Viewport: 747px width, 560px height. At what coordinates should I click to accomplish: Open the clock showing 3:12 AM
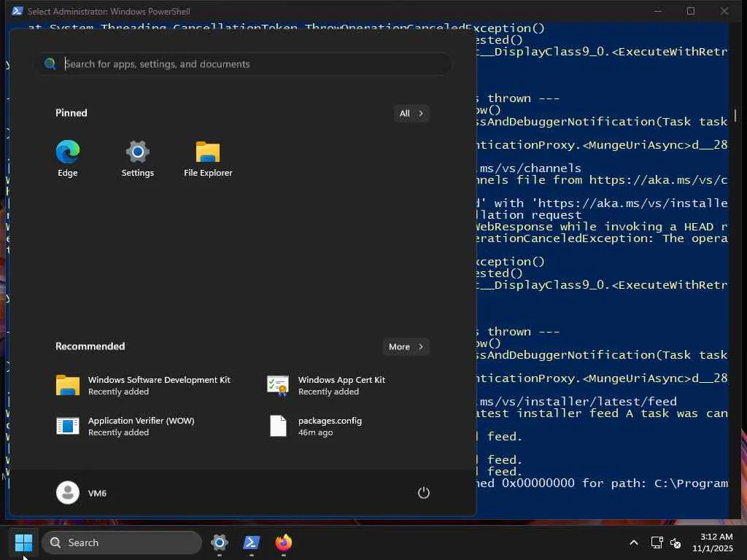point(713,542)
